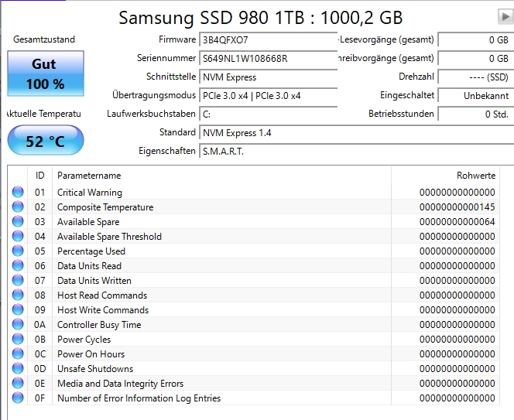Click raw value 0000000000145 of Composite Temperature
This screenshot has width=514, height=420.
[x=457, y=207]
